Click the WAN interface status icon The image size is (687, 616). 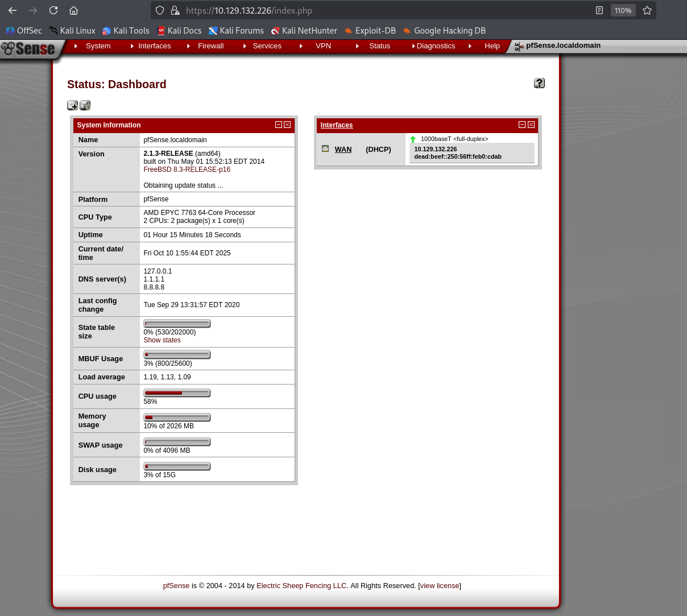[325, 148]
